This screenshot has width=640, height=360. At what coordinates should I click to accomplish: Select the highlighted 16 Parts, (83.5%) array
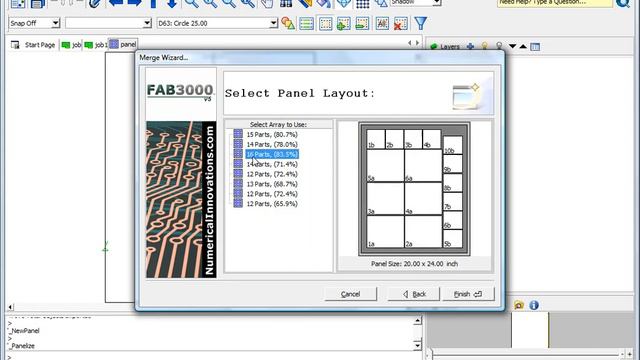tap(272, 154)
